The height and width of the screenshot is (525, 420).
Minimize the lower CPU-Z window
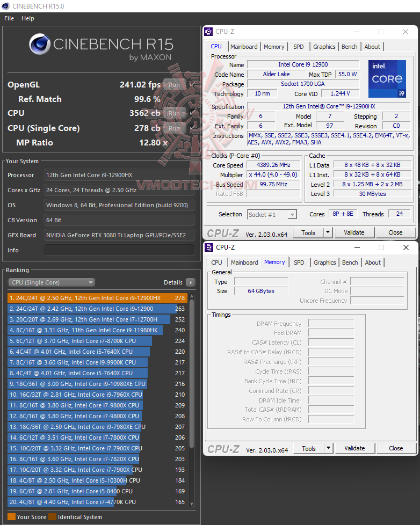pos(357,247)
